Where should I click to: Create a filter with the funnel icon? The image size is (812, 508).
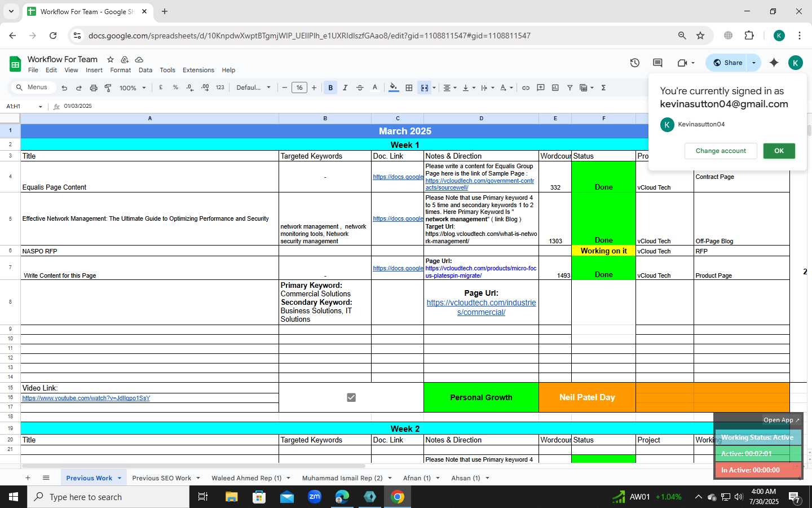tap(570, 87)
